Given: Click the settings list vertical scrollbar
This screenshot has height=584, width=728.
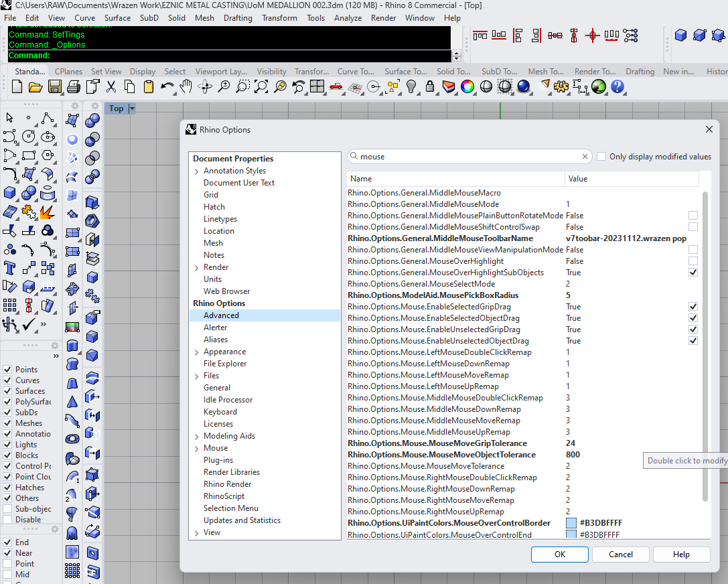Looking at the screenshot, I should click(x=705, y=346).
